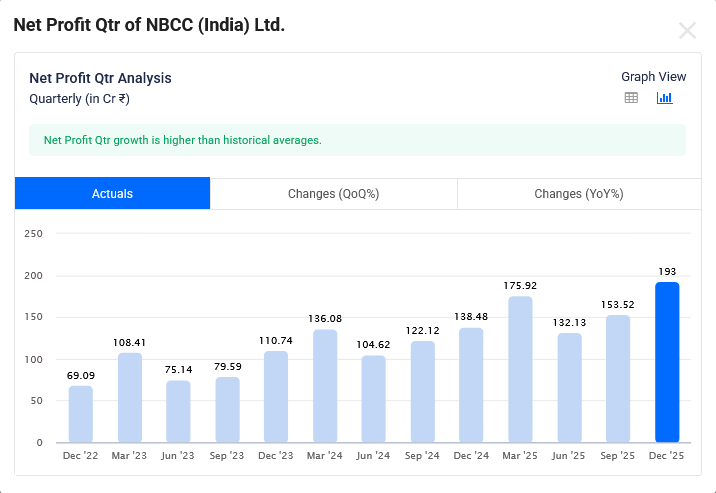
Task: Click the Mar '24 bar at 136.08
Action: (325, 386)
